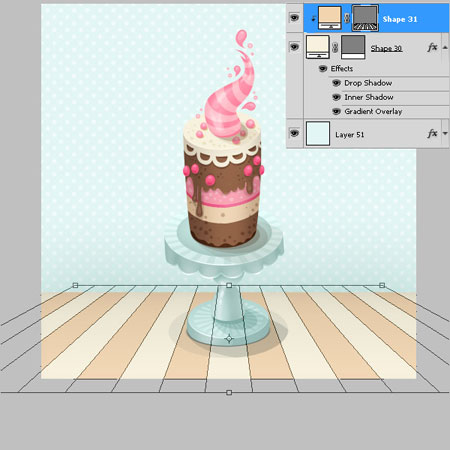Image resolution: width=450 pixels, height=450 pixels.
Task: Hide the Drop Shadow effect
Action: click(336, 83)
